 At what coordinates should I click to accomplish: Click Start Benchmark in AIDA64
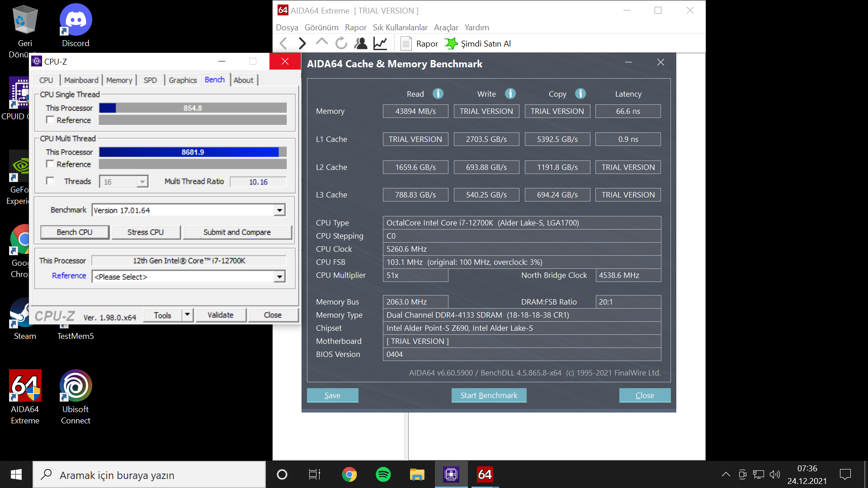click(x=489, y=395)
